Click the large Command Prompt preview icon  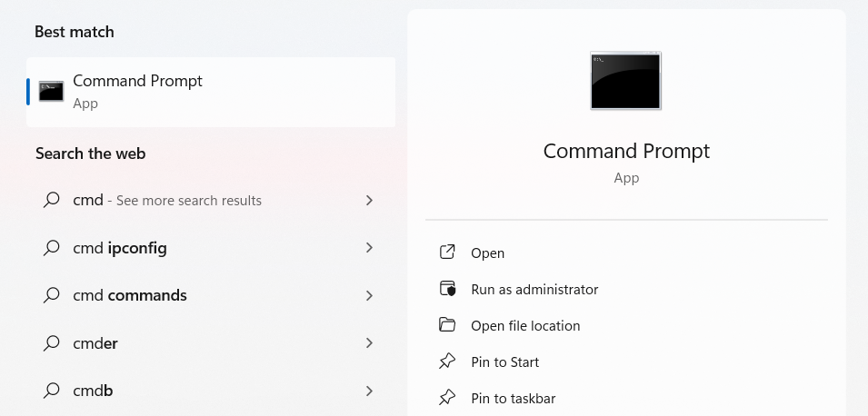click(x=626, y=81)
